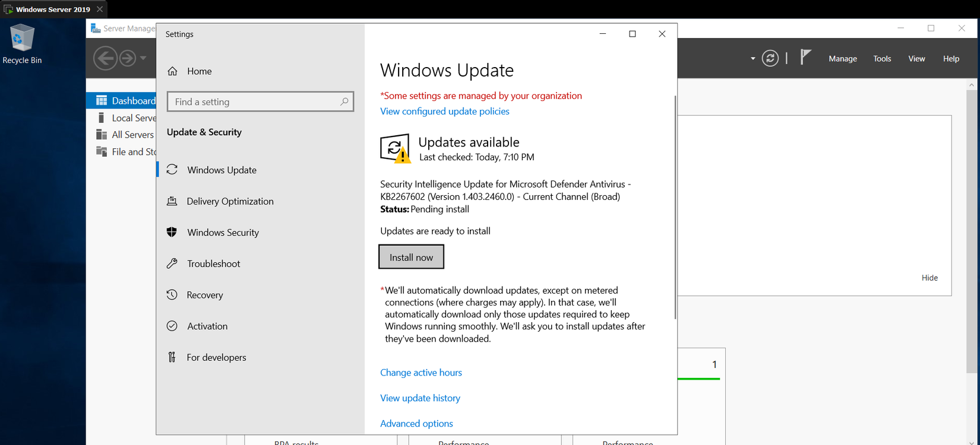This screenshot has height=445, width=980.
Task: Click the Last checked: Today, 7:10 PM text
Action: click(477, 157)
